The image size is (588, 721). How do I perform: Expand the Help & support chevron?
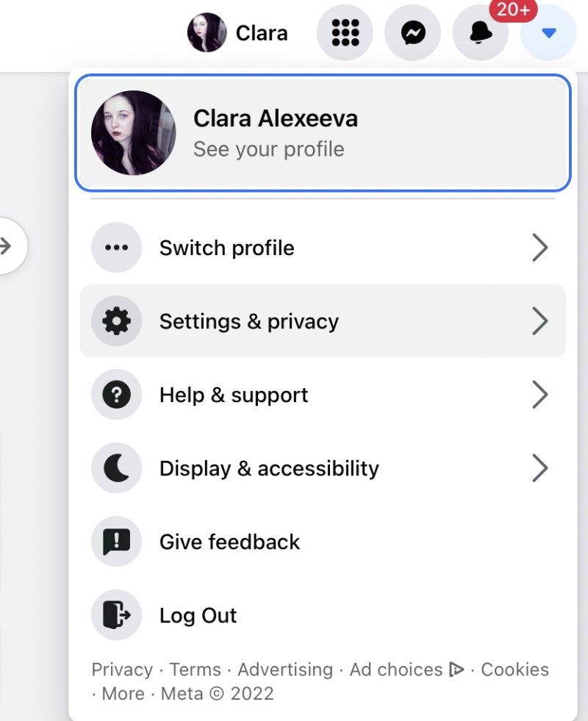click(540, 395)
